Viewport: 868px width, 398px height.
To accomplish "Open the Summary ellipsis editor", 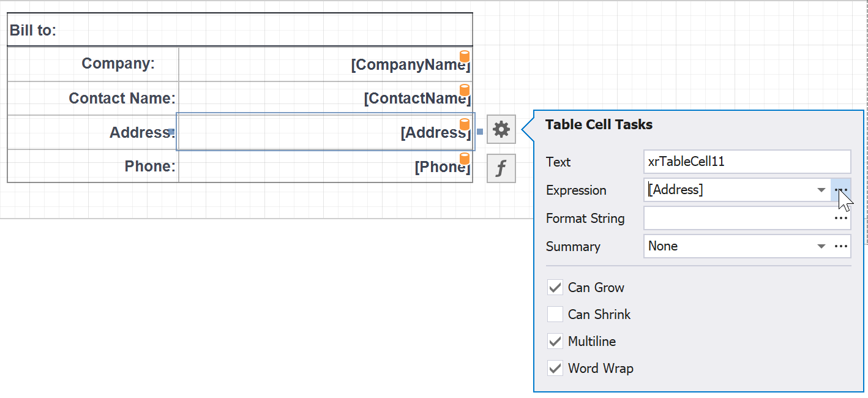I will 841,246.
